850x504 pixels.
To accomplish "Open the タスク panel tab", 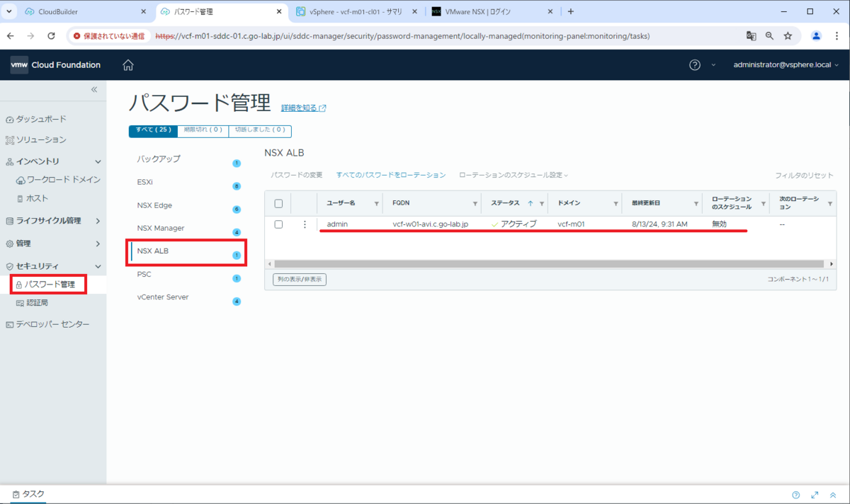I will 28,494.
